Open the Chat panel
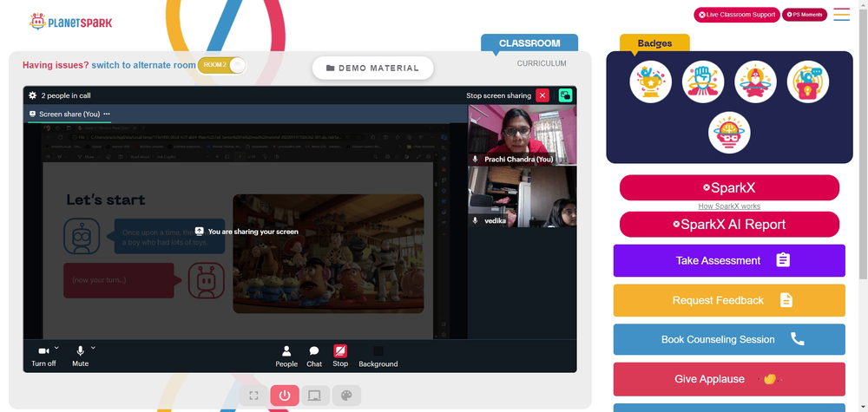The height and width of the screenshot is (412, 868). 314,356
